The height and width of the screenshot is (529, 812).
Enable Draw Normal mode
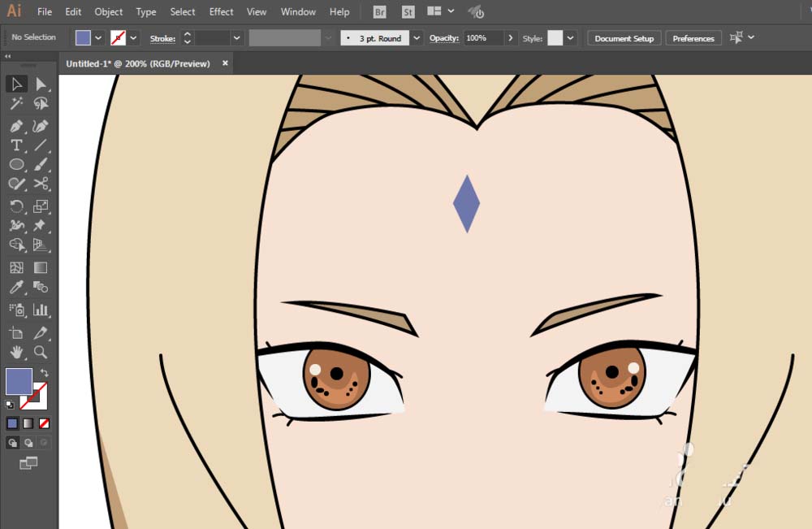click(x=12, y=443)
